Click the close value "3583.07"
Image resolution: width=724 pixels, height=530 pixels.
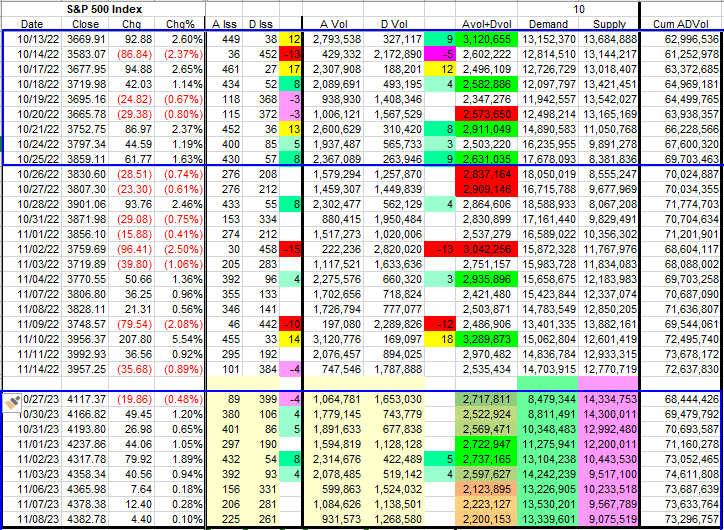point(85,54)
